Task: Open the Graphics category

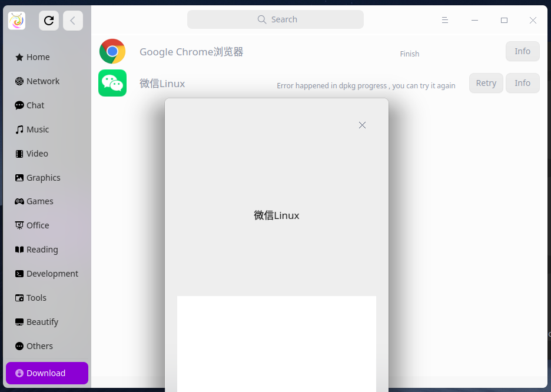Action: tap(47, 178)
